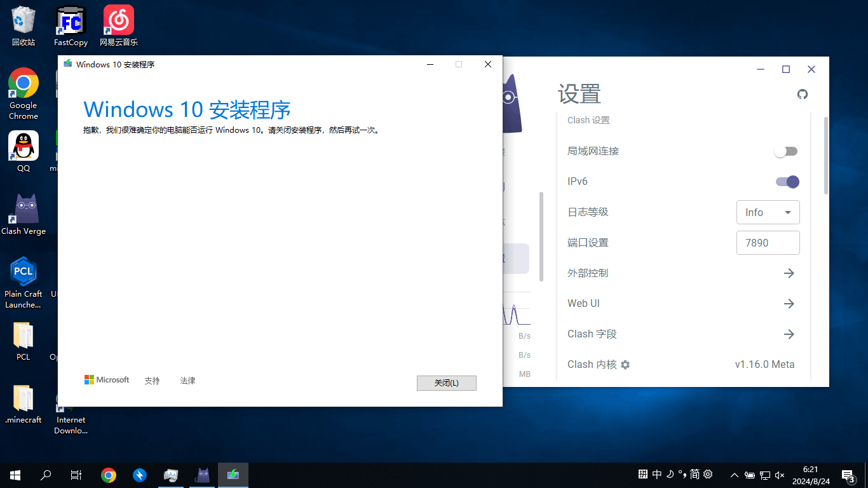
Task: Close the Windows 10 setup window
Action: [x=488, y=64]
